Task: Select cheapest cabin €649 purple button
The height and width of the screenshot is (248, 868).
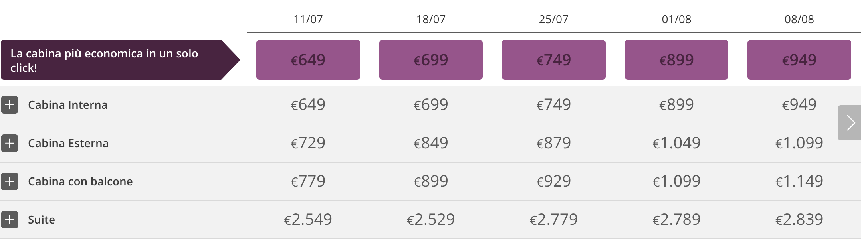Action: [x=308, y=60]
